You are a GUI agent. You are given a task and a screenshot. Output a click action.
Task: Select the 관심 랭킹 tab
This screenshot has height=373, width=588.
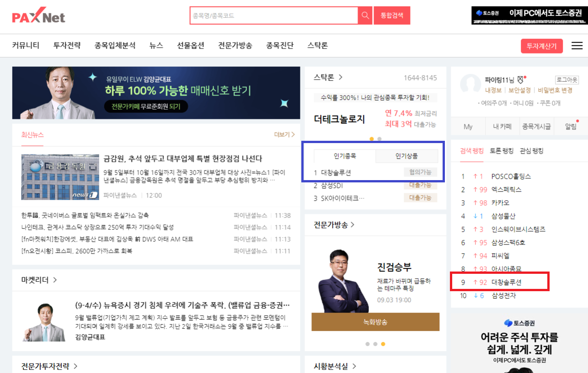[531, 151]
